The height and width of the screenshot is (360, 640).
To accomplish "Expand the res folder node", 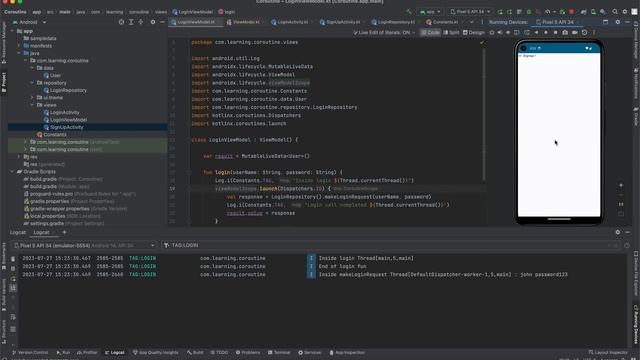I will click(19, 157).
